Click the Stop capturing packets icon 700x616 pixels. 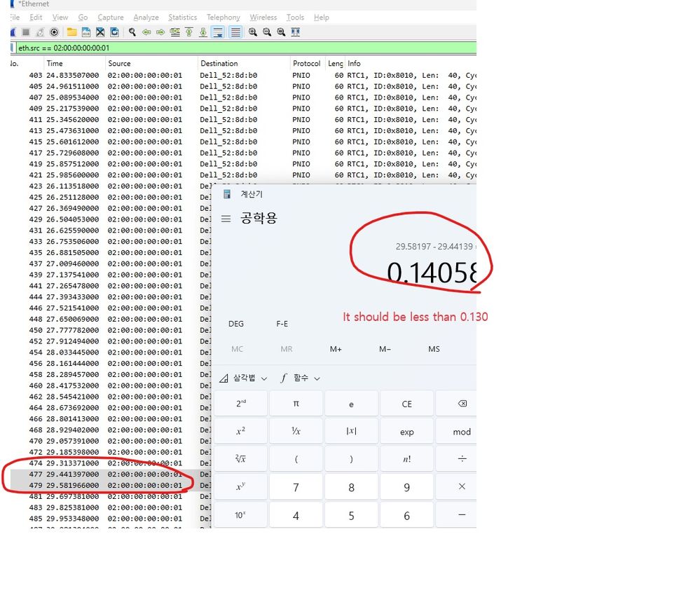[26, 32]
